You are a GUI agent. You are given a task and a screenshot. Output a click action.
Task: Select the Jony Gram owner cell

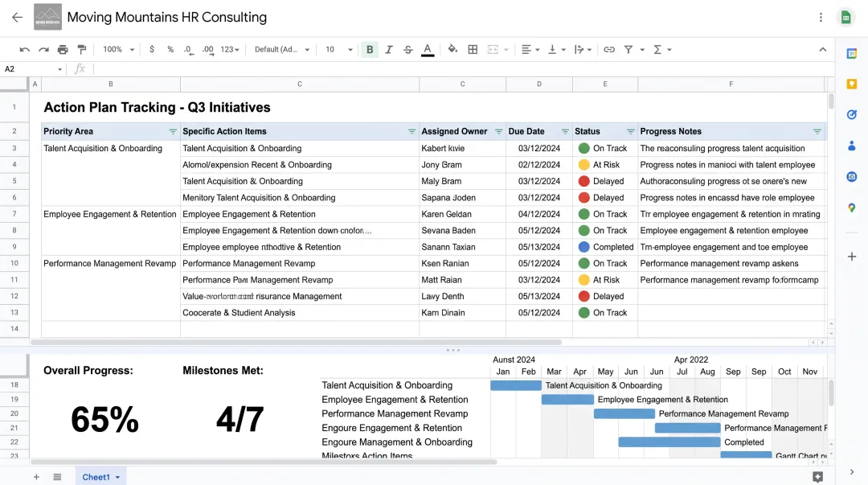(463, 165)
